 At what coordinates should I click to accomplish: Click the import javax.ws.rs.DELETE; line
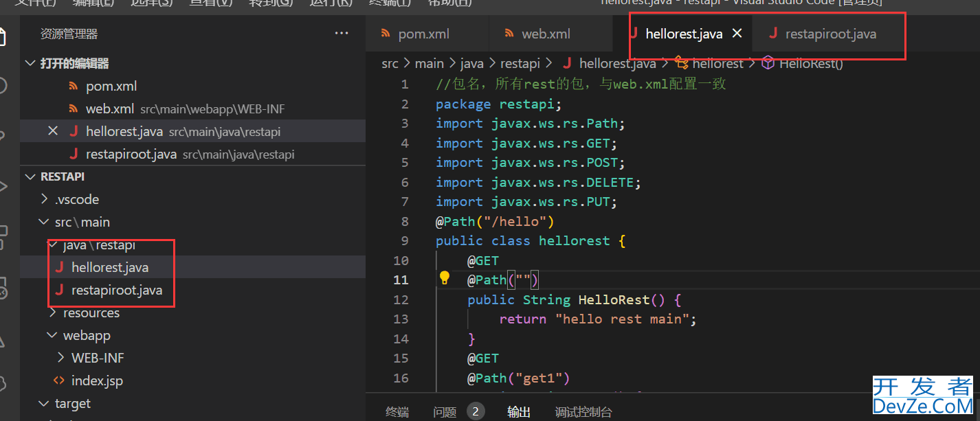point(538,182)
